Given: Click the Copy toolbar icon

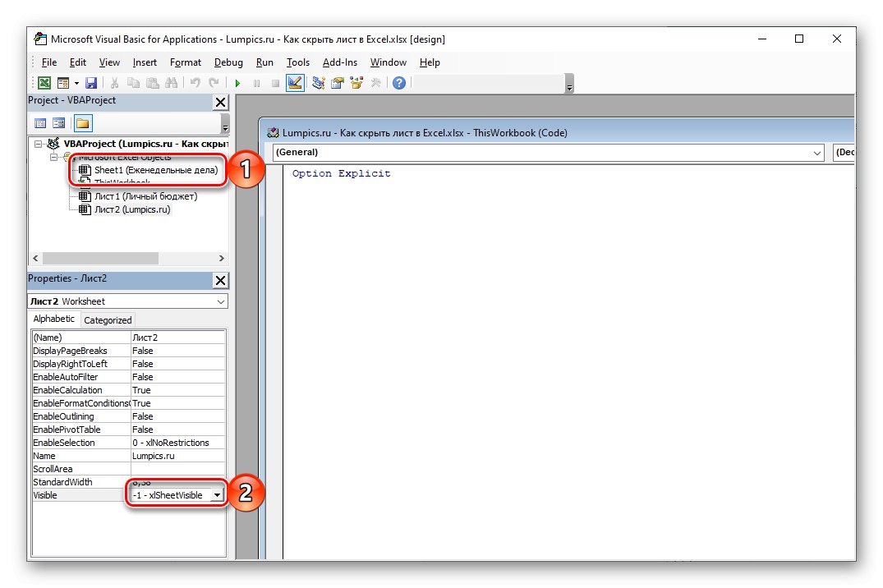Looking at the screenshot, I should coord(133,83).
